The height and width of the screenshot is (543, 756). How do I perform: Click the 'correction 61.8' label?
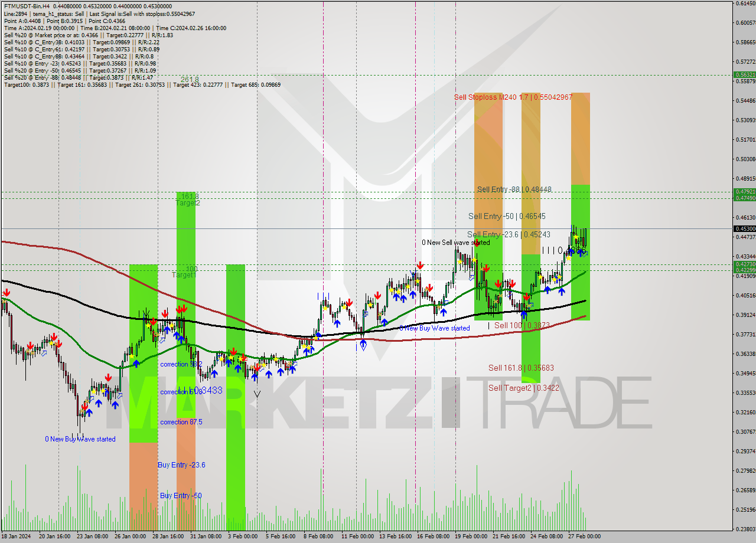tap(181, 392)
